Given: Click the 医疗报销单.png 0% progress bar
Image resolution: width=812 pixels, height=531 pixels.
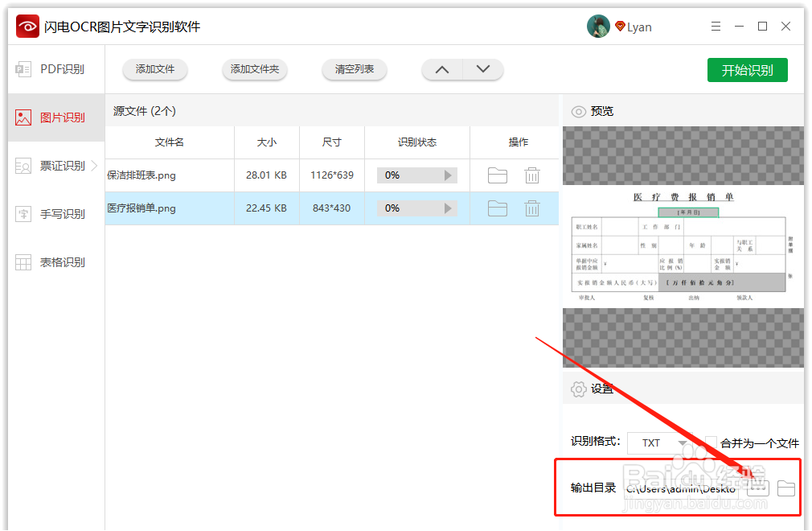Looking at the screenshot, I should tap(417, 208).
